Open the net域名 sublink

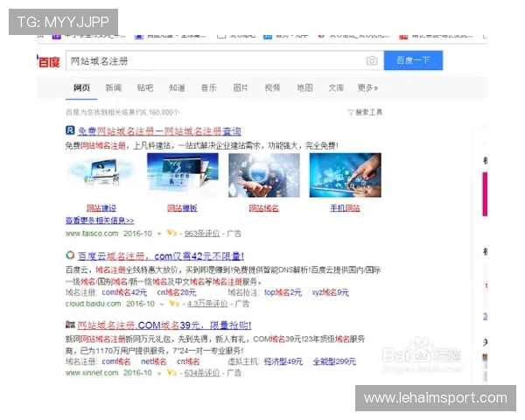click(x=154, y=361)
